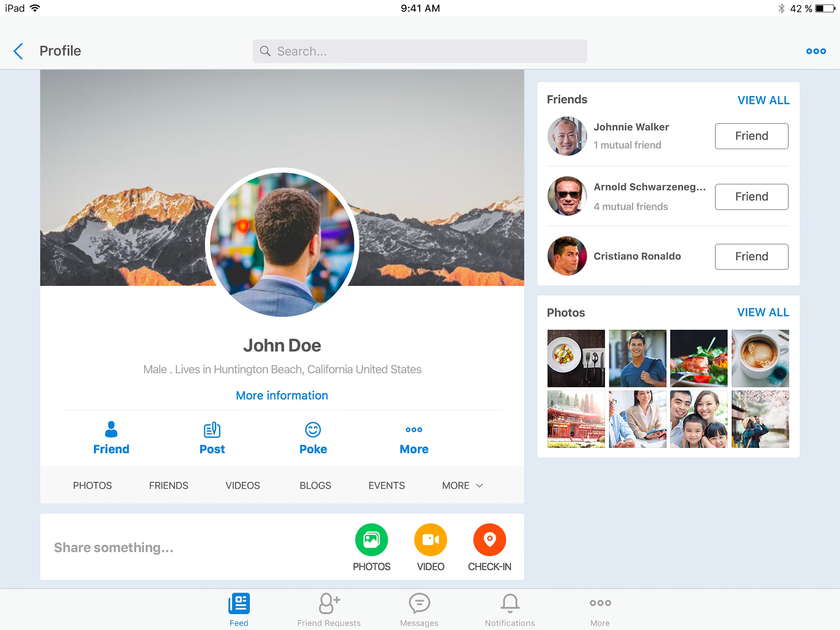The height and width of the screenshot is (630, 840).
Task: Tap the Poke smiley icon
Action: pos(313,430)
